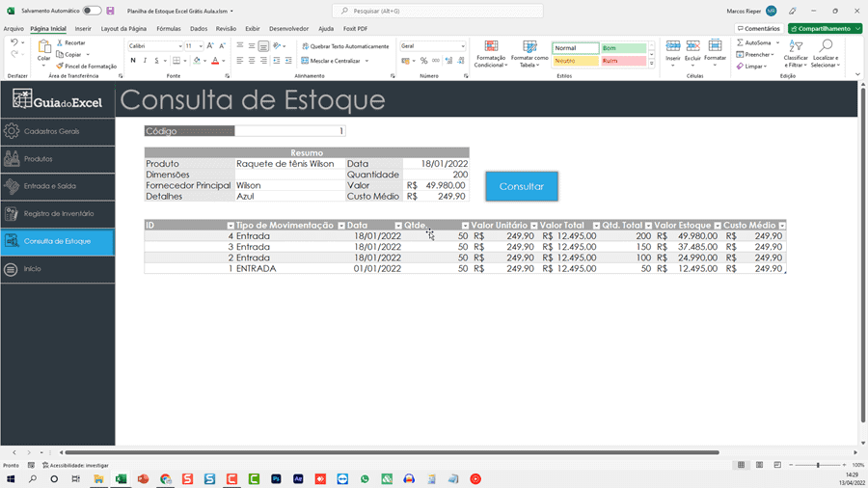Open Photoshop from the taskbar

tap(276, 479)
